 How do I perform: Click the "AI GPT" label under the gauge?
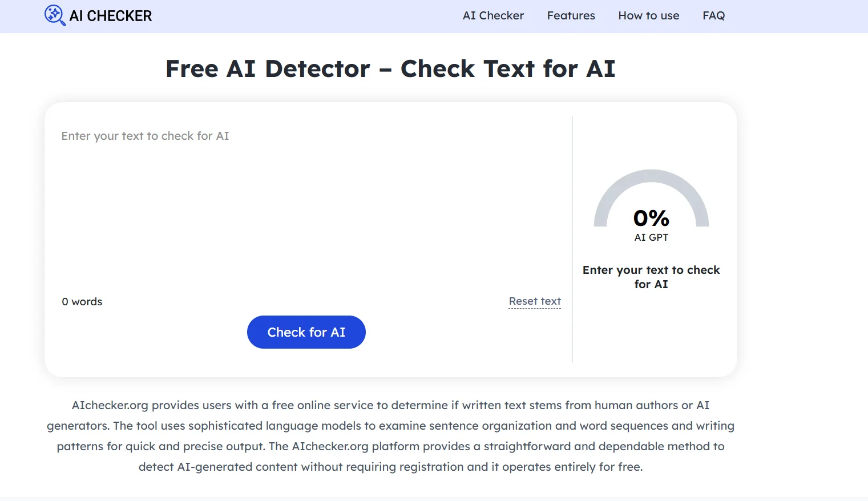(x=651, y=237)
